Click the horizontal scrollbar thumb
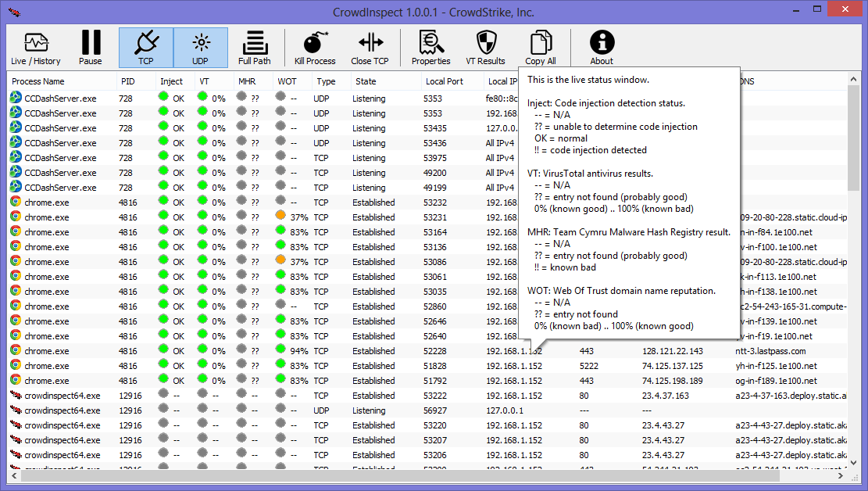Screen dimensions: 868x491 400,475
